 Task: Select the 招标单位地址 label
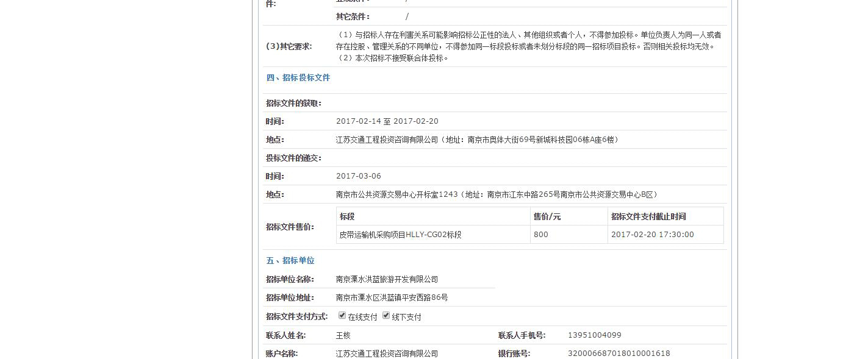pos(290,297)
